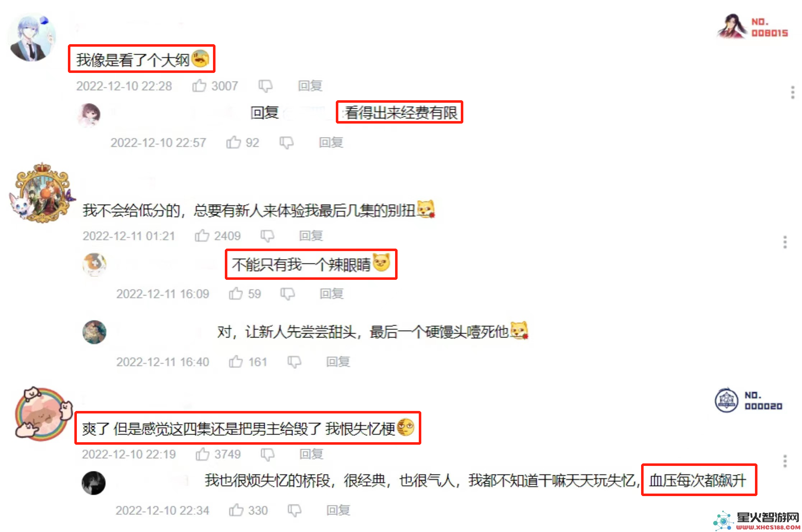Open the ornate gold-framed avatar profile
The height and width of the screenshot is (532, 802).
[42, 193]
